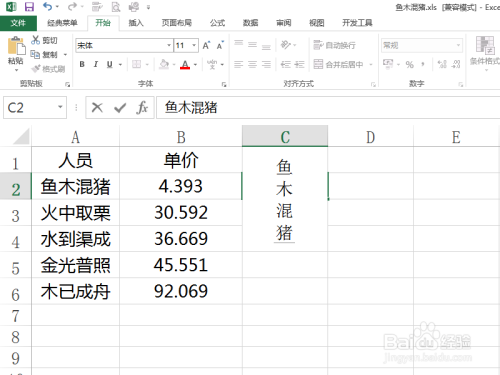Center text horizontally
This screenshot has width=500, height=375.
(252, 64)
